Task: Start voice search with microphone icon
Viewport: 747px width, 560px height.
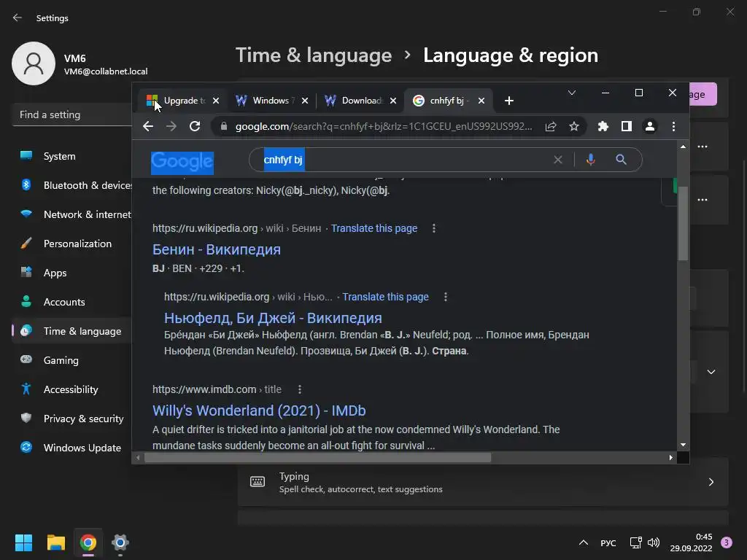Action: (591, 160)
